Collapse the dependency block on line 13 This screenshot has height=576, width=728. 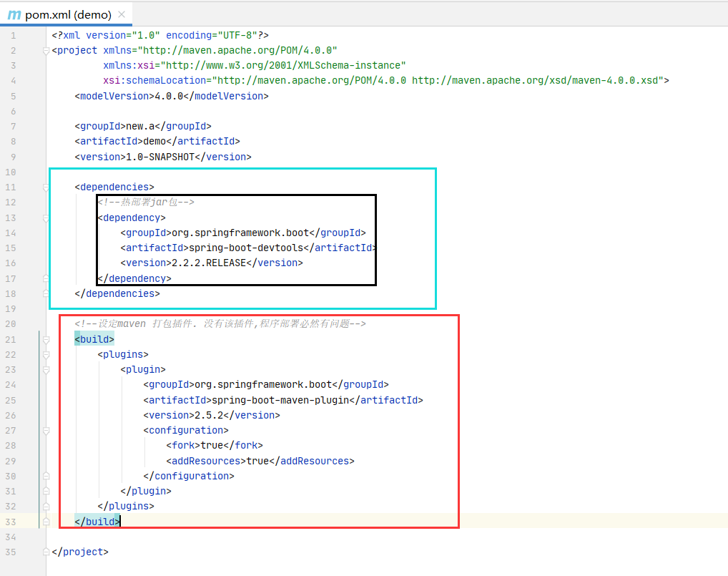tap(46, 218)
